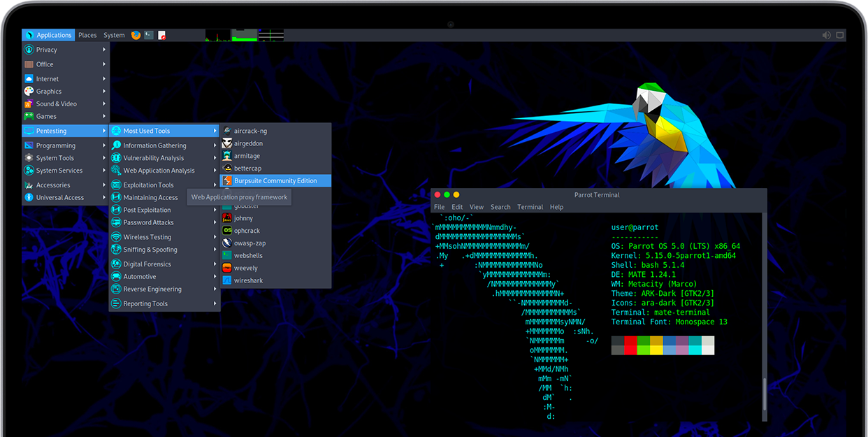Open the System menu in the panel
Screen dimensions: 868x437
point(114,35)
